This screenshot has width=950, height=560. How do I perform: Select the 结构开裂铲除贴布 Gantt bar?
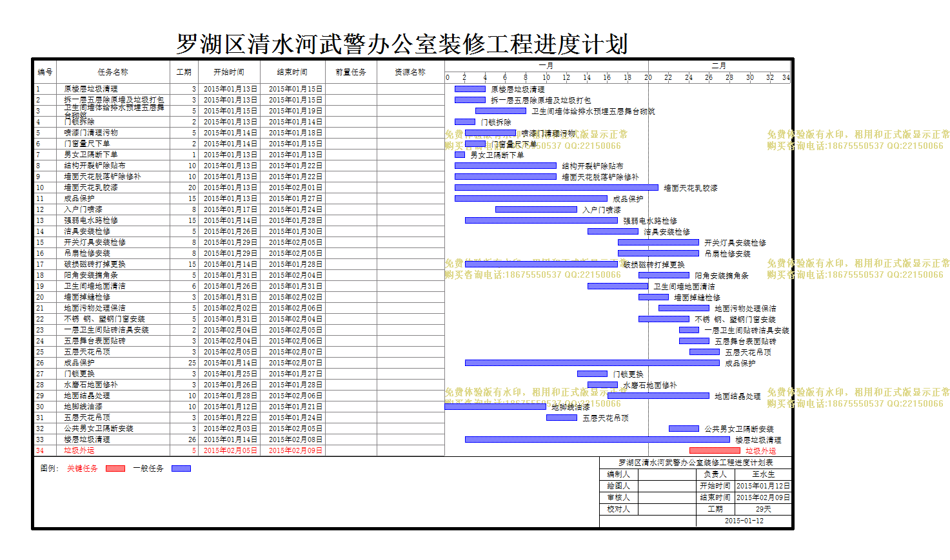pos(506,166)
